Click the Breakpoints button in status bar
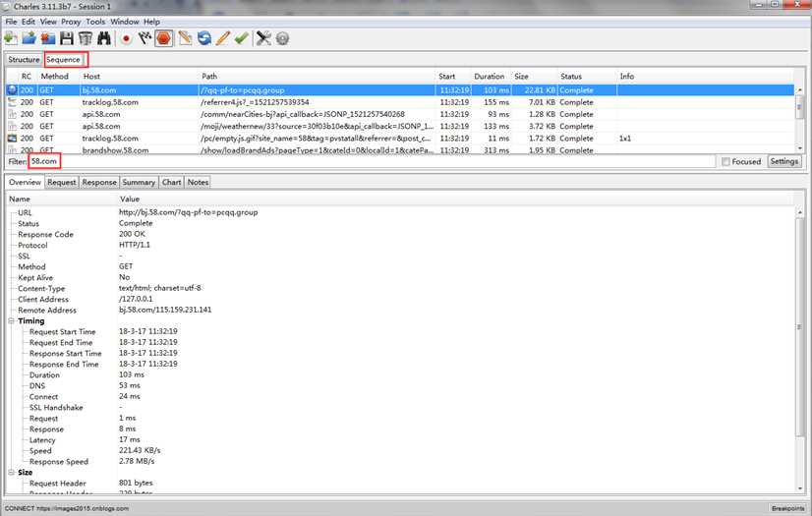 787,509
